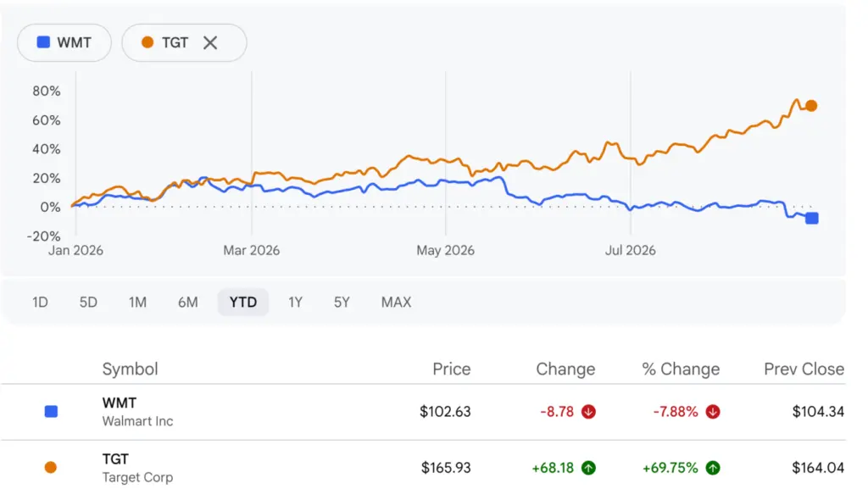868x500 pixels.
Task: Click orange circle in TGT table row
Action: (50, 467)
